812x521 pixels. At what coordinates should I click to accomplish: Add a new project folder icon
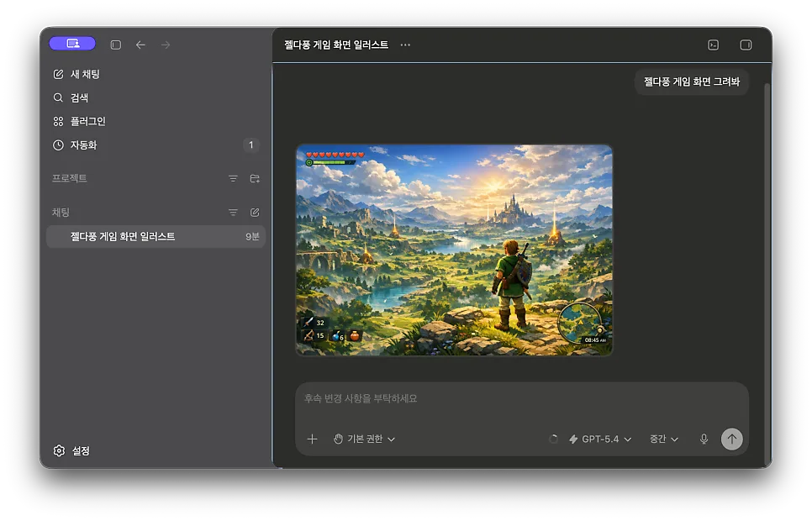pos(255,179)
